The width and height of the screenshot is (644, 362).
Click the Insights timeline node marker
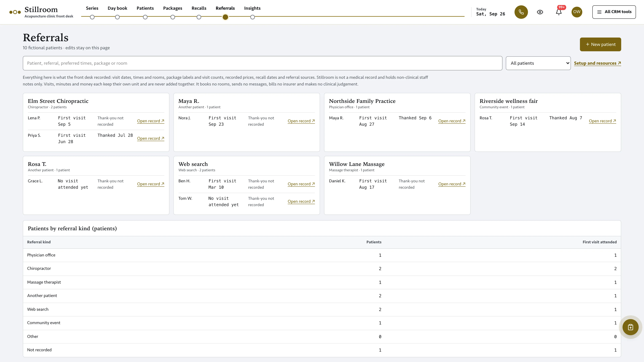point(253,17)
